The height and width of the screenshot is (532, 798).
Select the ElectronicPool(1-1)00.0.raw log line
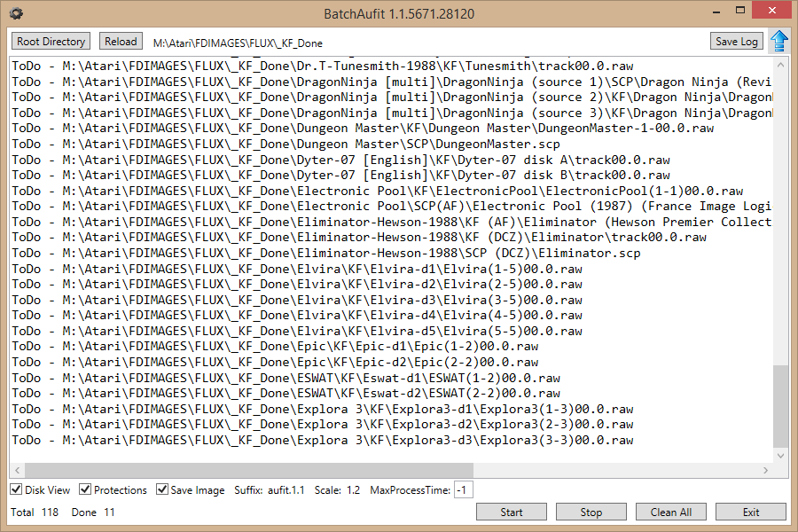pyautogui.click(x=377, y=191)
